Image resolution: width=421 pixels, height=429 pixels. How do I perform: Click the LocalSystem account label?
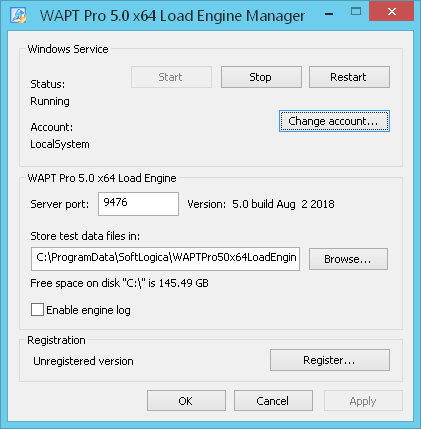point(60,144)
